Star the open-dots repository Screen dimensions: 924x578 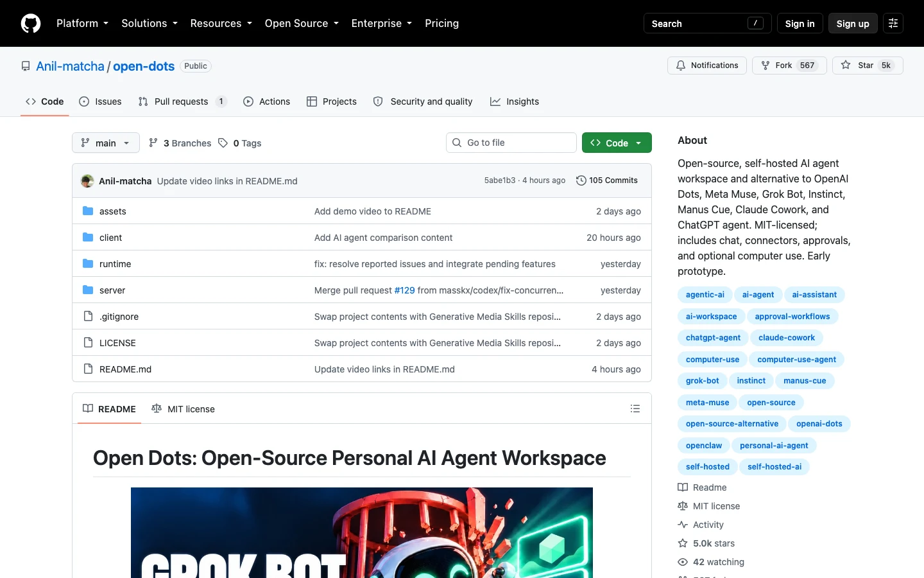[868, 66]
